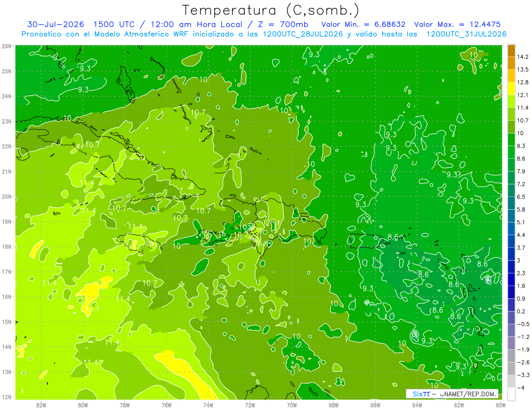This screenshot has height=411, width=532.
Task: Click purple legend swatch between -1.2 and -0.5
Action: click(511, 330)
